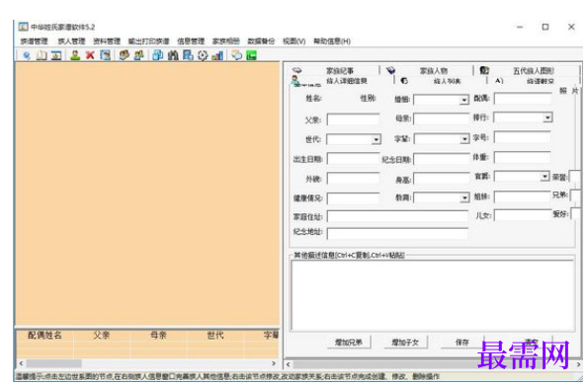Click the 增加兄弟 button
Image resolution: width=588 pixels, height=386 pixels.
[349, 343]
